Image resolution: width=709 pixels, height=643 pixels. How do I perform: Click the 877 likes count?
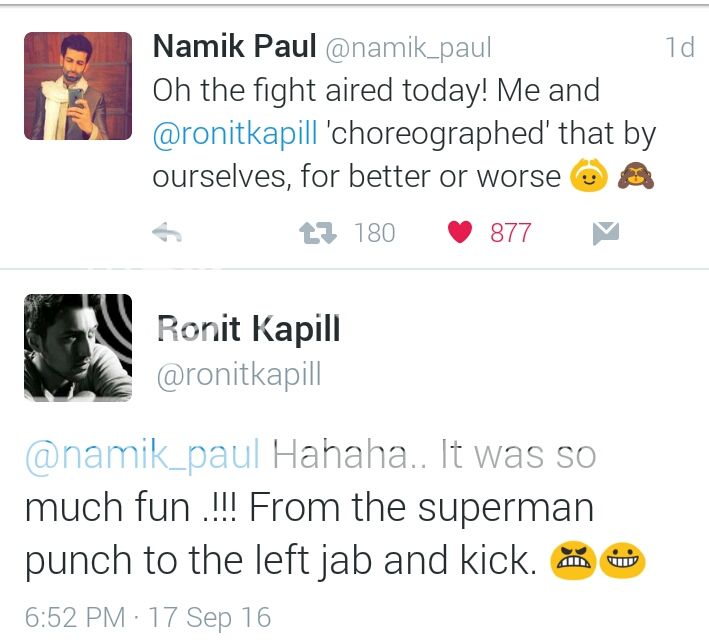tap(510, 234)
